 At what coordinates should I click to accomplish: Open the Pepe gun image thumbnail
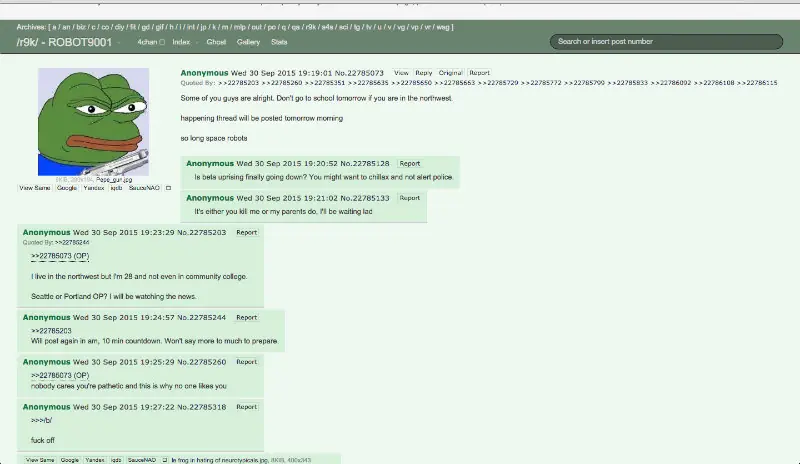coord(93,121)
